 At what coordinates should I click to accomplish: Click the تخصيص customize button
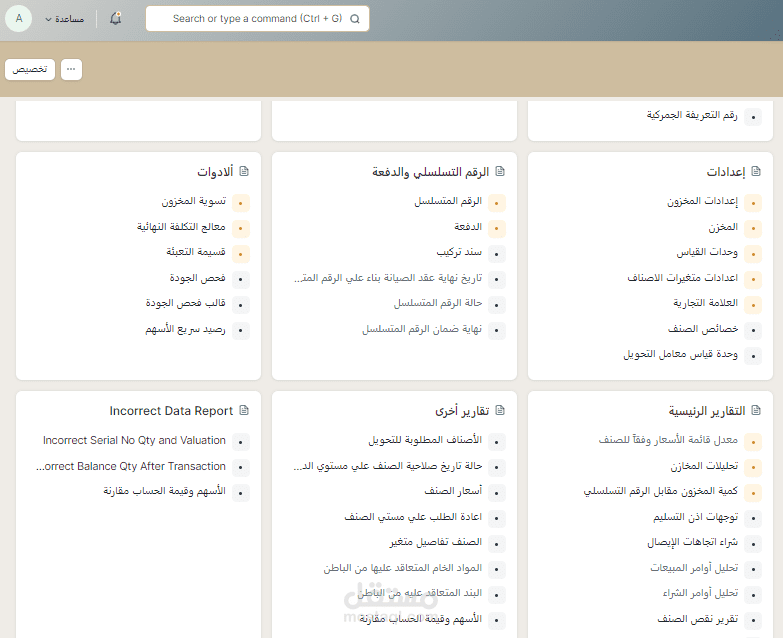point(30,69)
